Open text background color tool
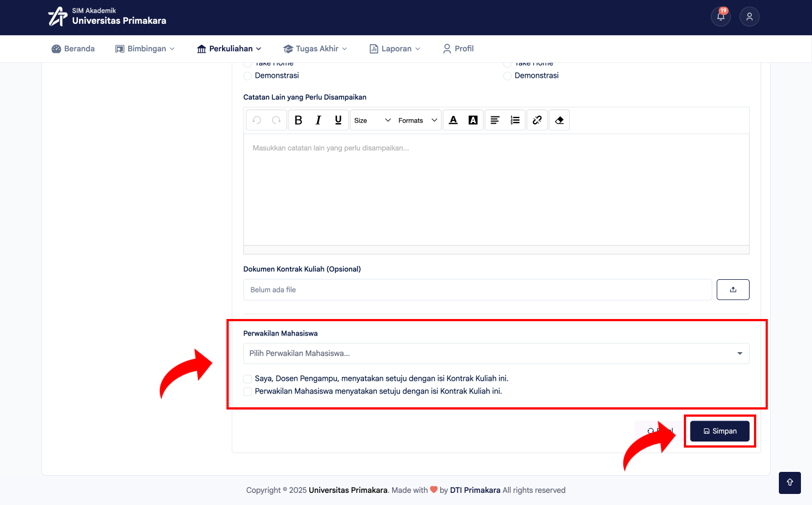812x505 pixels. tap(473, 120)
